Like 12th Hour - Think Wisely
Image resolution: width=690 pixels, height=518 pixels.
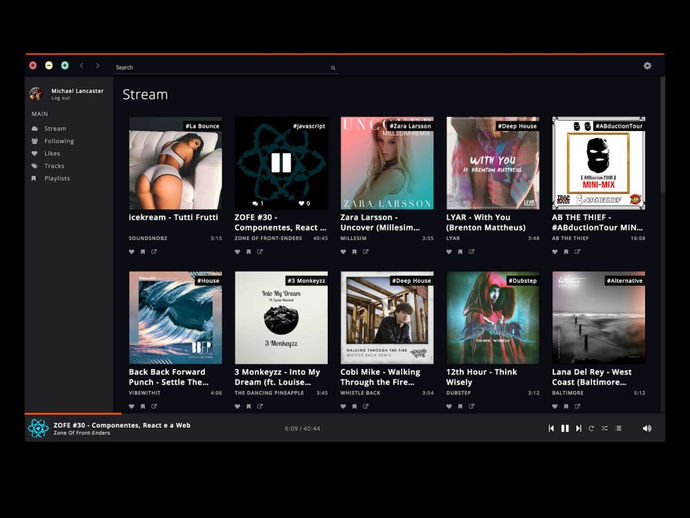[x=449, y=406]
